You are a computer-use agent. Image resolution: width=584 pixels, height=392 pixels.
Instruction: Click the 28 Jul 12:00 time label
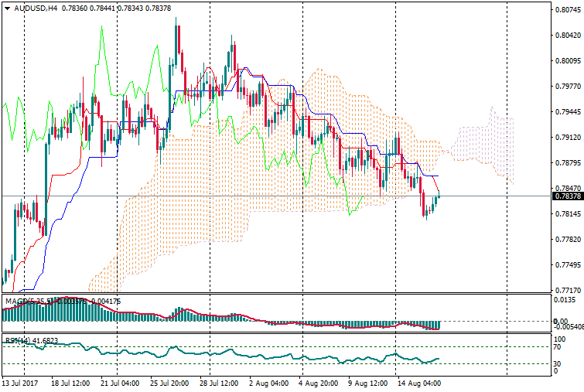click(218, 383)
